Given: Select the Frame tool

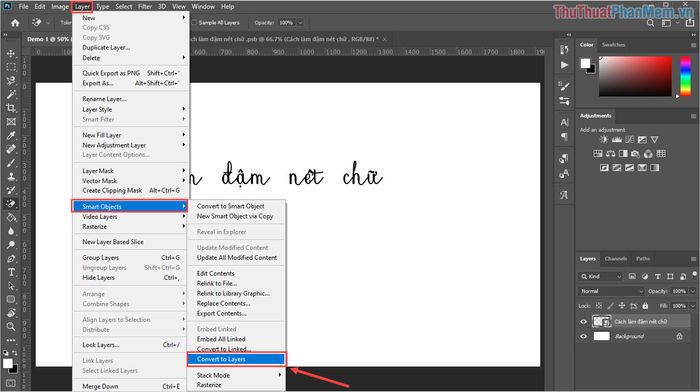Looking at the screenshot, I should 11,121.
